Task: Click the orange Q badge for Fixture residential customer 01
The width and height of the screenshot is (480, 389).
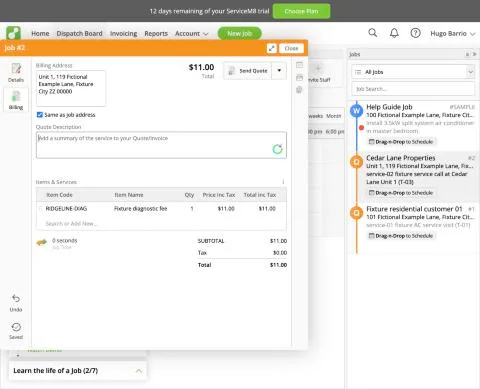Action: tap(356, 213)
